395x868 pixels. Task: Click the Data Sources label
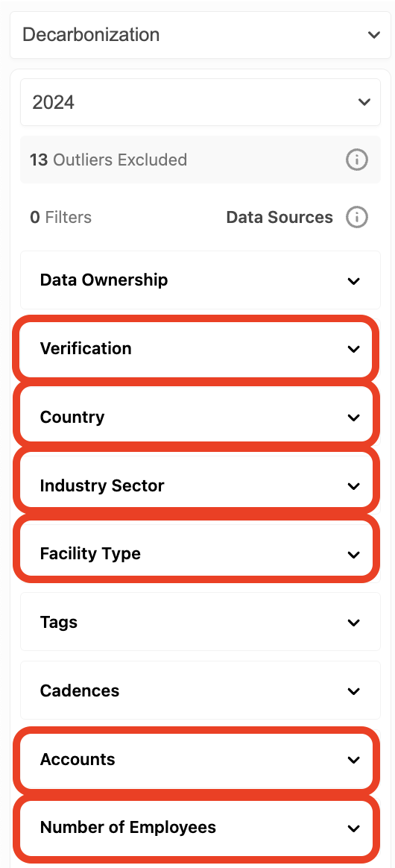point(279,217)
